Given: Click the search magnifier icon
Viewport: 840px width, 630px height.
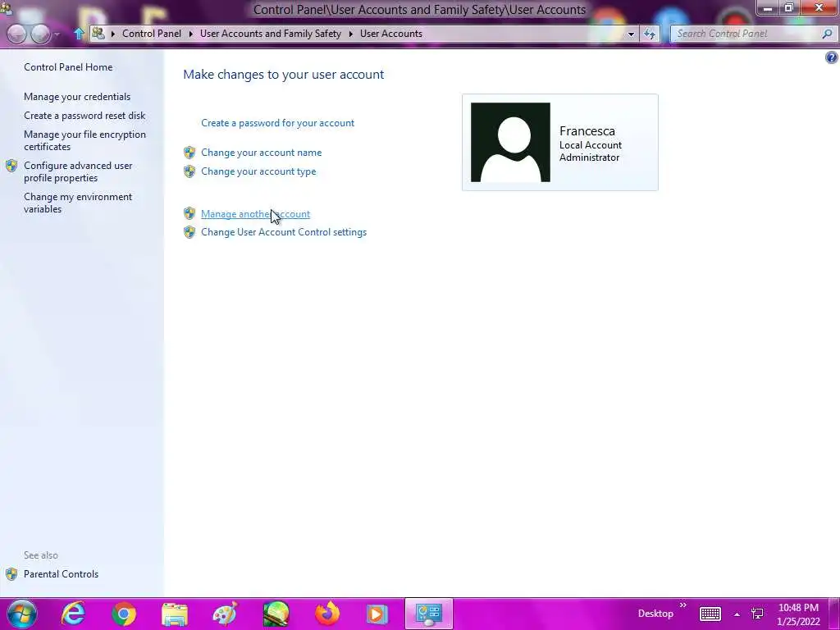Looking at the screenshot, I should (827, 34).
